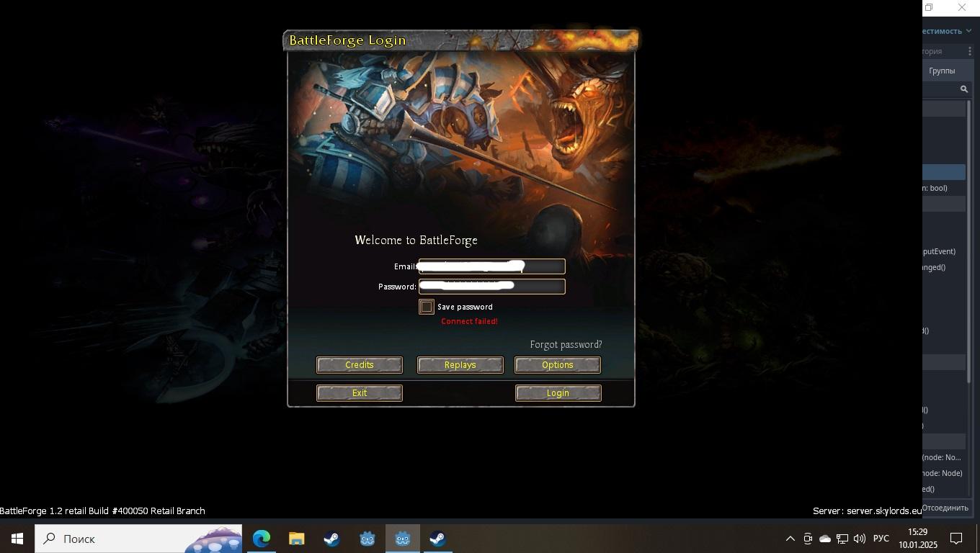The image size is (980, 553).
Task: Open the clock showing 15:29
Action: [x=917, y=539]
